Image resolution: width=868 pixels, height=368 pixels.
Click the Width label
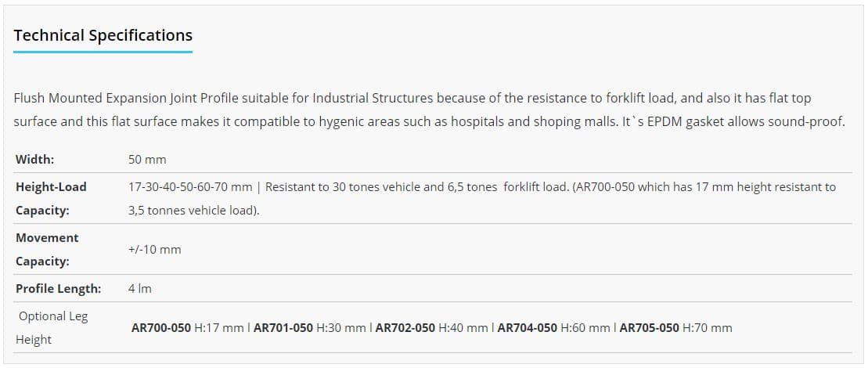coord(34,160)
